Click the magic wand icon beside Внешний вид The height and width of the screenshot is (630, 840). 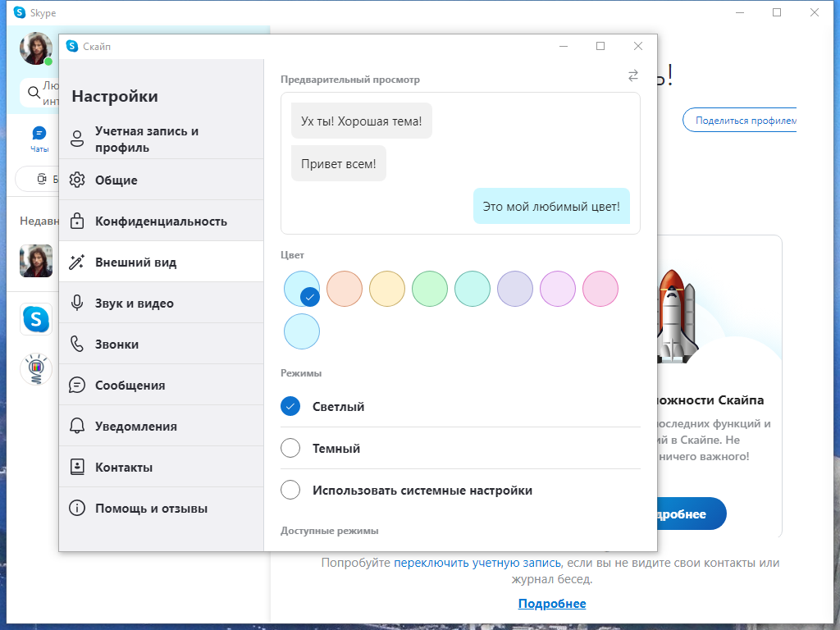(77, 262)
